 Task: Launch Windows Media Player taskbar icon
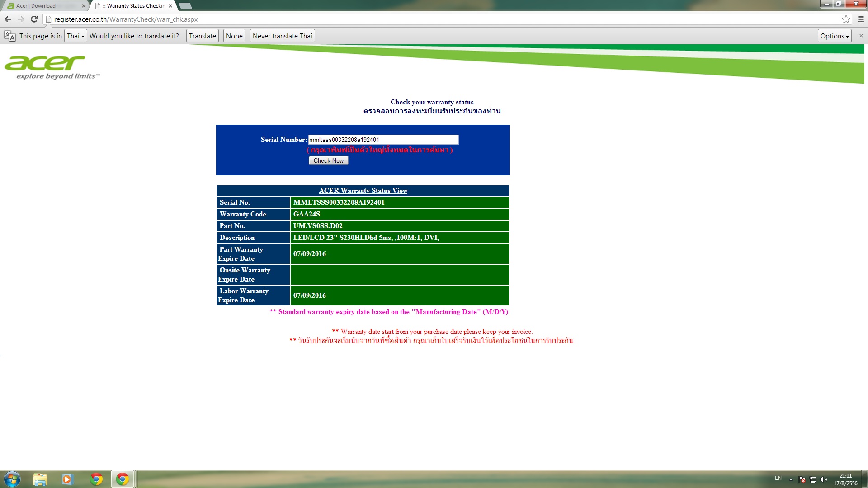click(67, 479)
